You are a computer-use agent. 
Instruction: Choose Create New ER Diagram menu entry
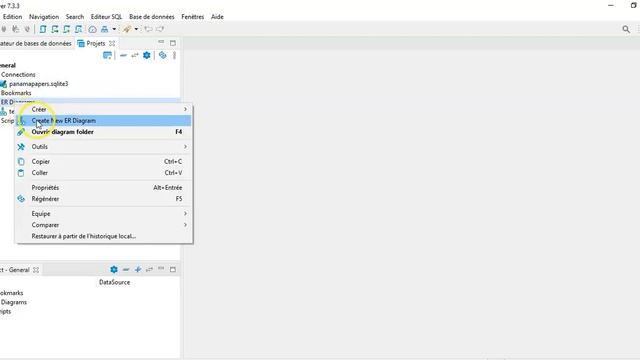pos(103,120)
